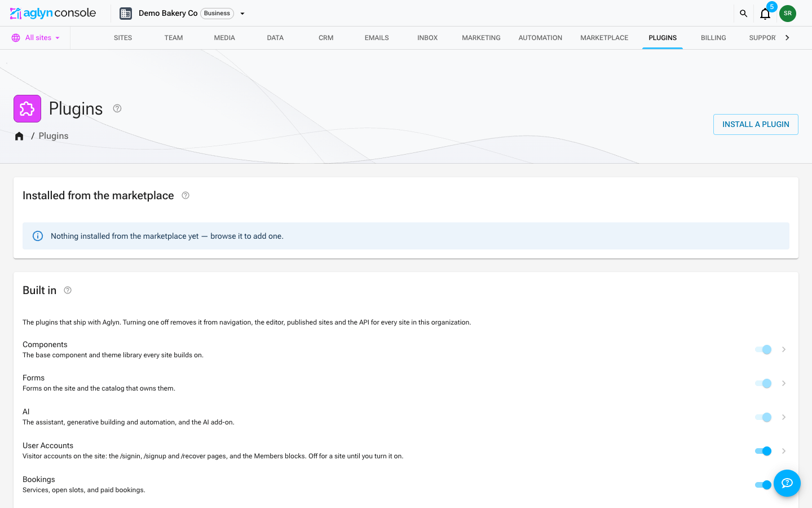The image size is (812, 508).
Task: Expand the User Accounts row chevron
Action: pos(784,451)
